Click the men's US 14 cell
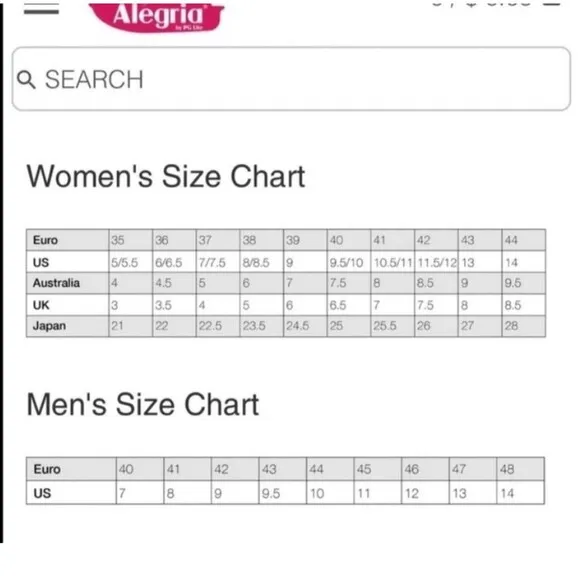 pyautogui.click(x=520, y=493)
